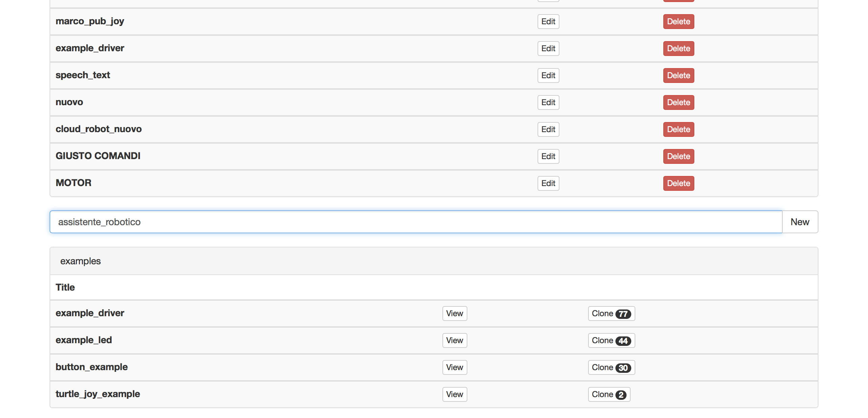Select assistente_robotico input field
The image size is (868, 418).
pos(416,221)
